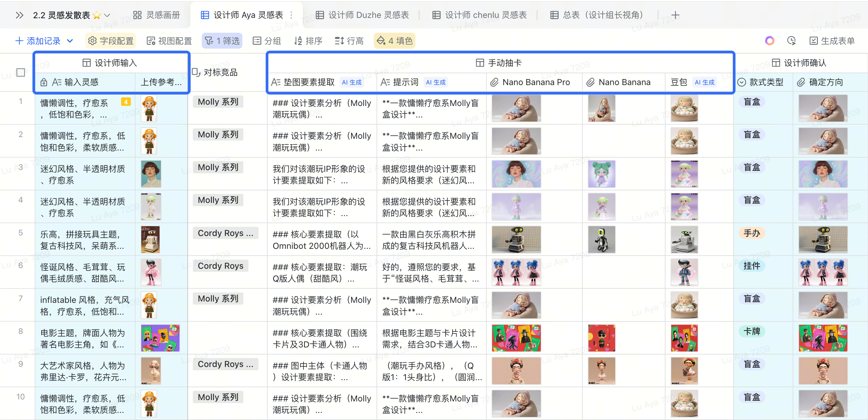Open the 2.2 灵感发散表 title dropdown chevron

[107, 15]
